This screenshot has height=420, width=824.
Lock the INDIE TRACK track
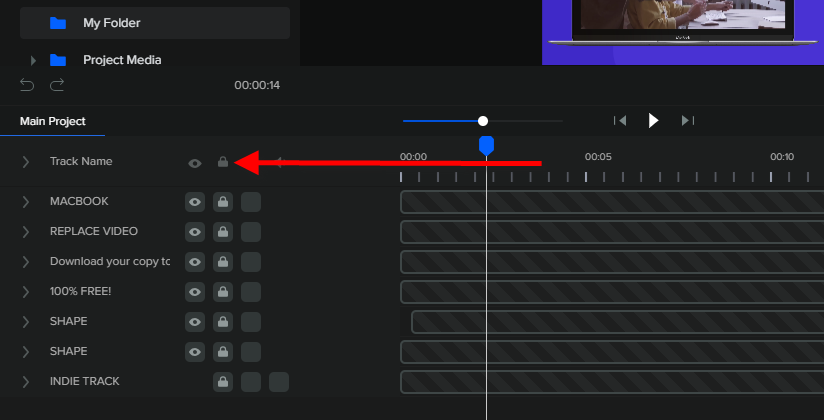pos(223,382)
